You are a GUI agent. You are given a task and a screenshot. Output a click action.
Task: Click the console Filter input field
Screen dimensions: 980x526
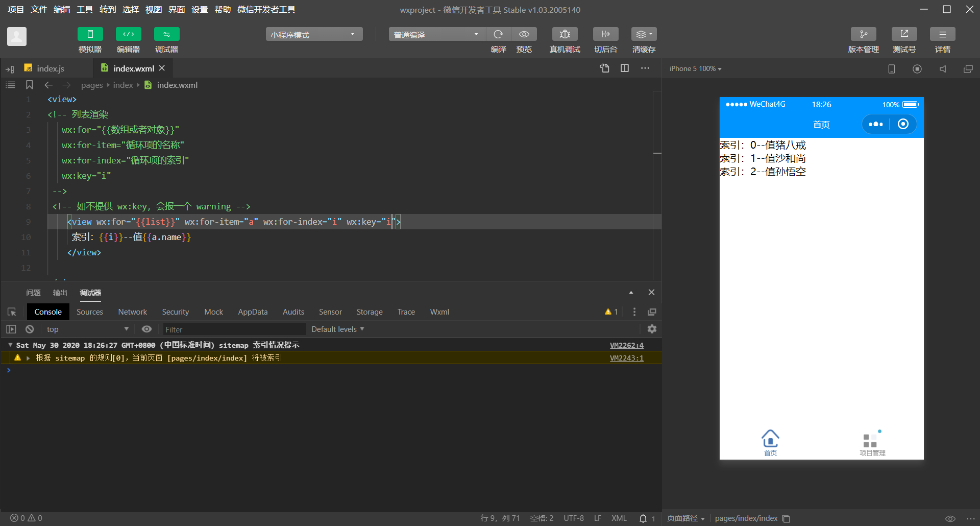234,329
